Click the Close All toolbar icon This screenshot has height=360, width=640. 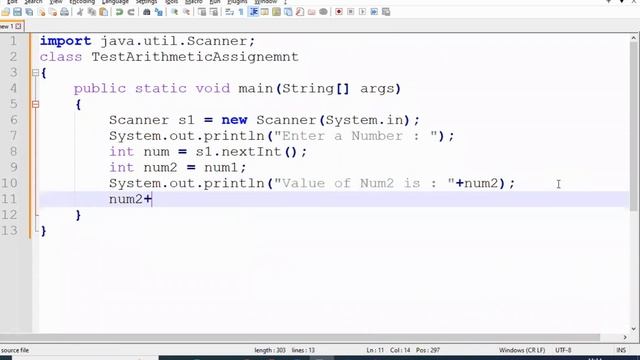point(53,12)
